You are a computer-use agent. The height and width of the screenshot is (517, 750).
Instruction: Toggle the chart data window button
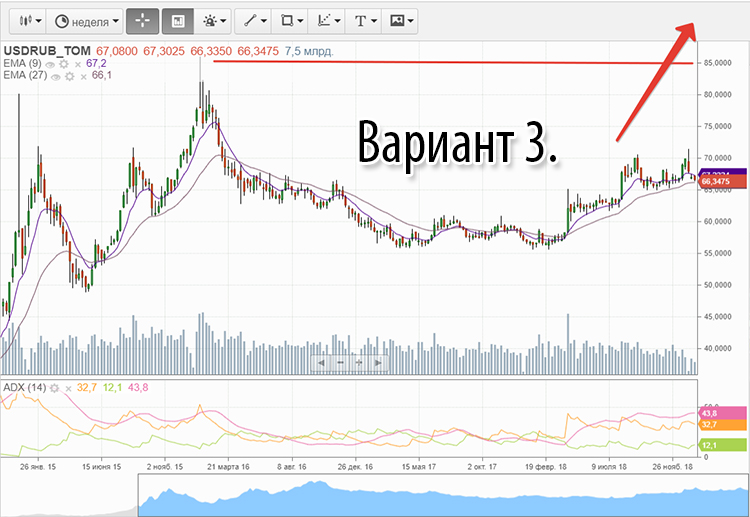[177, 20]
